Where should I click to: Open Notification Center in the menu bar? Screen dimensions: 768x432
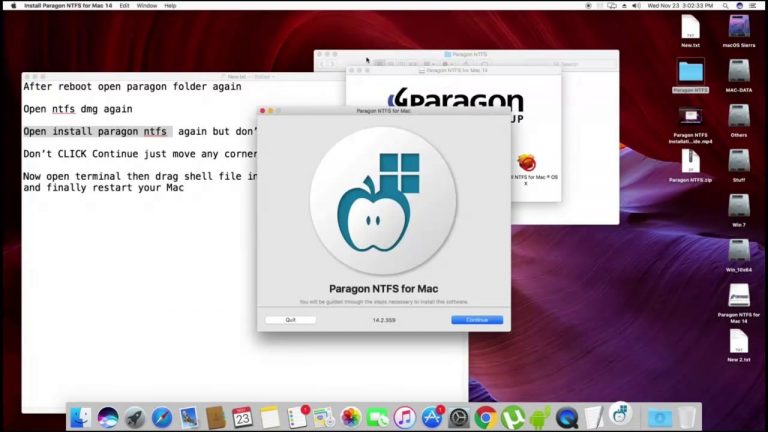[753, 5]
